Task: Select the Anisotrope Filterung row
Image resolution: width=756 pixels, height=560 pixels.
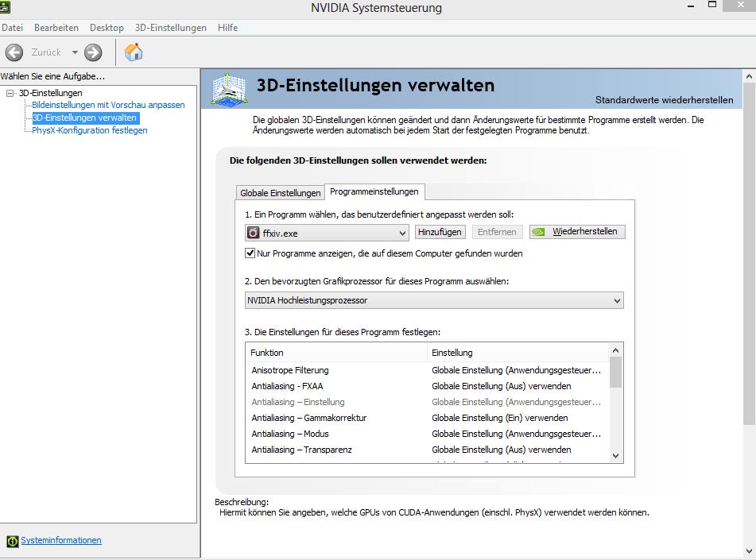Action: pyautogui.click(x=427, y=370)
